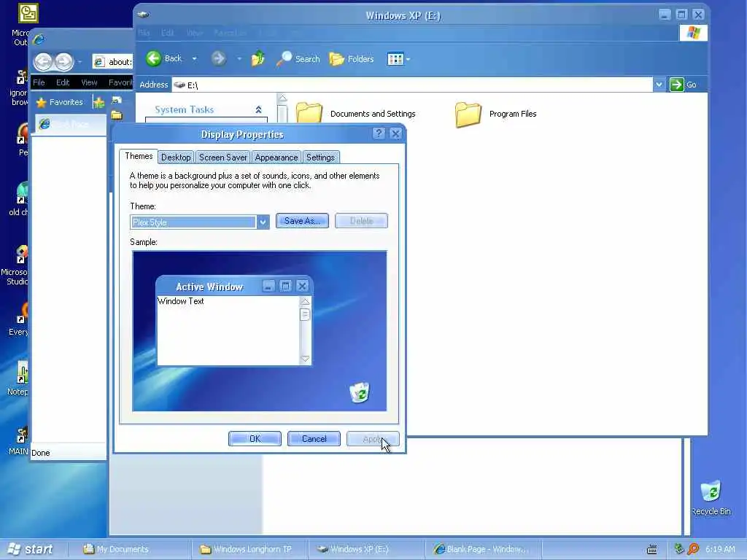Open the Documents and Settings folder
The image size is (747, 560).
(355, 113)
